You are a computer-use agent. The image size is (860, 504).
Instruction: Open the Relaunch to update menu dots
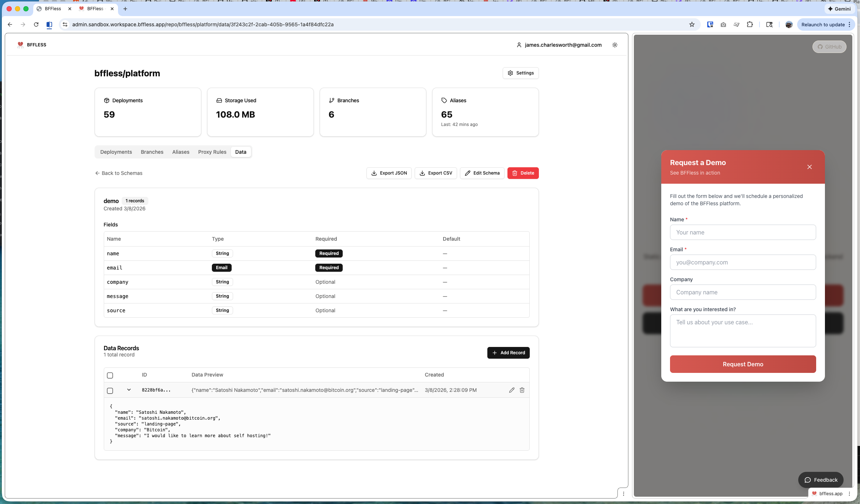click(x=849, y=24)
